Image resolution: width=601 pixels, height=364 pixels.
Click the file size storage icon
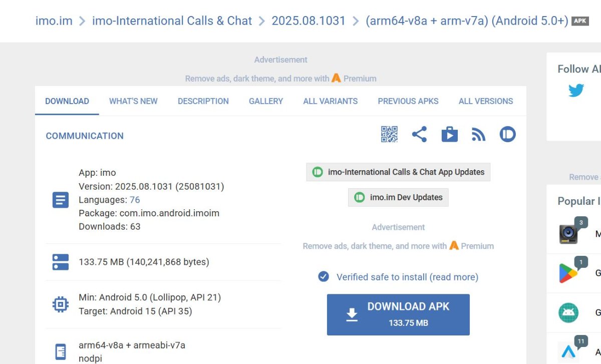pyautogui.click(x=61, y=262)
